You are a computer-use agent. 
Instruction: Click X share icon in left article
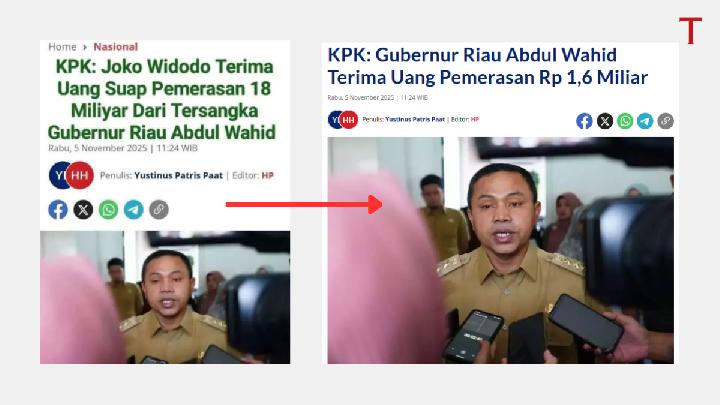83,210
